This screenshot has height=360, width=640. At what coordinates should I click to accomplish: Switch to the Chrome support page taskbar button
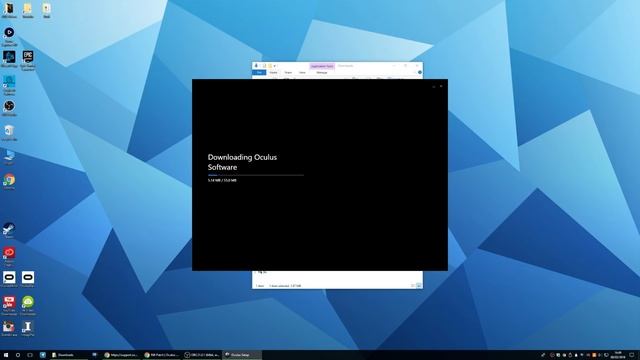121,355
